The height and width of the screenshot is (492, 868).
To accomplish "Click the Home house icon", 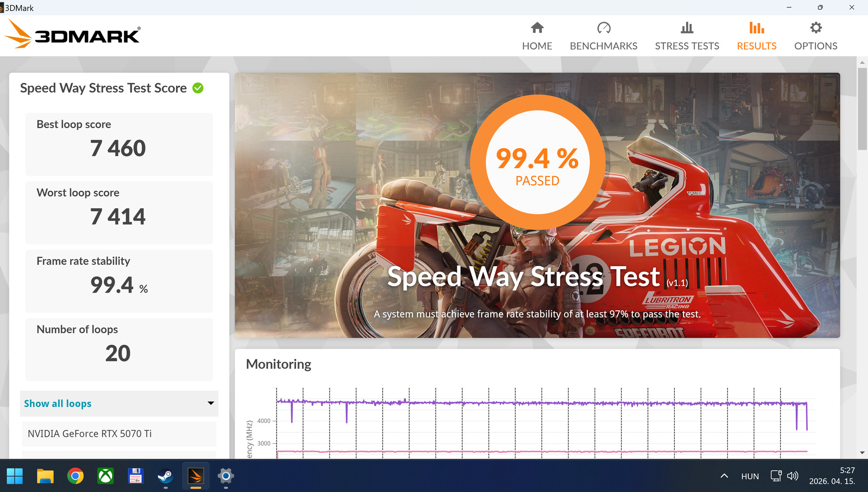I will (537, 28).
